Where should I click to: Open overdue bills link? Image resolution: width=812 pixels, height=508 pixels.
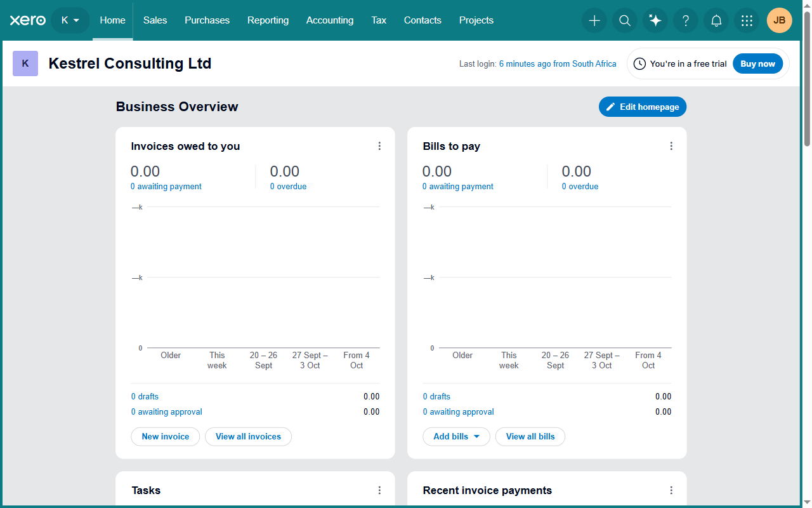point(580,187)
